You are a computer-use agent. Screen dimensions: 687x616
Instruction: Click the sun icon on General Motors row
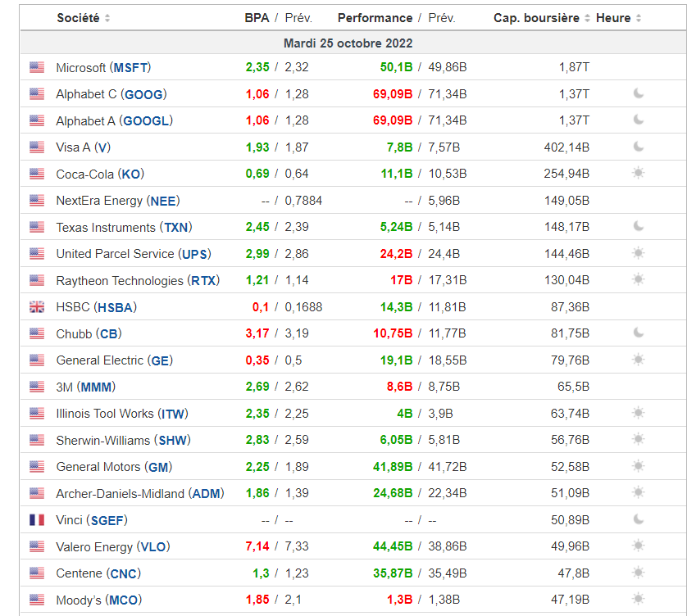[x=639, y=466]
